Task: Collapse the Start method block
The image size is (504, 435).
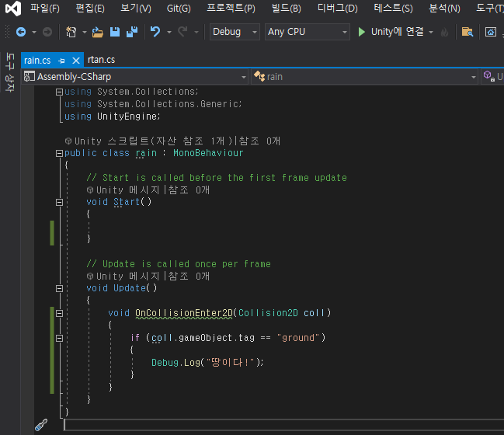Action: pyautogui.click(x=59, y=202)
